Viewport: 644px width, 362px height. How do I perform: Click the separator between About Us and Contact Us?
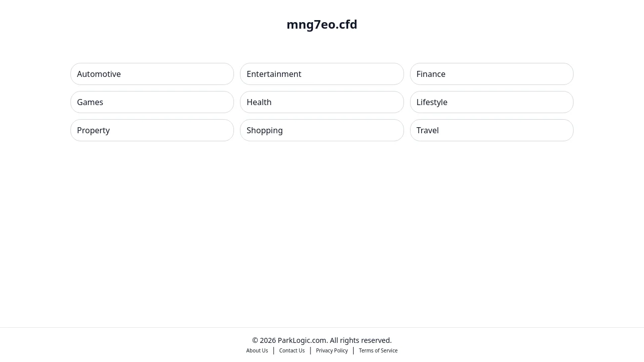pos(274,350)
